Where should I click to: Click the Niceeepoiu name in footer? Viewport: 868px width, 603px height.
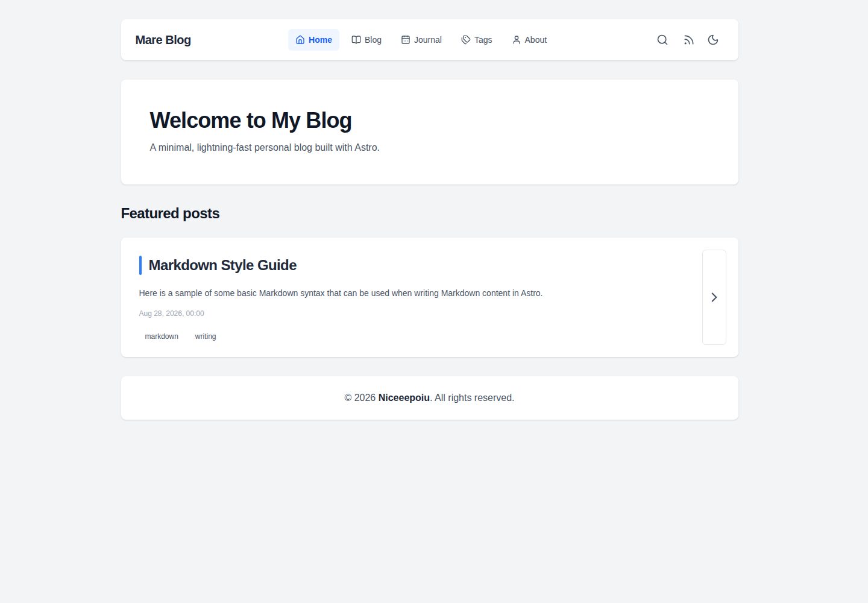pyautogui.click(x=404, y=398)
